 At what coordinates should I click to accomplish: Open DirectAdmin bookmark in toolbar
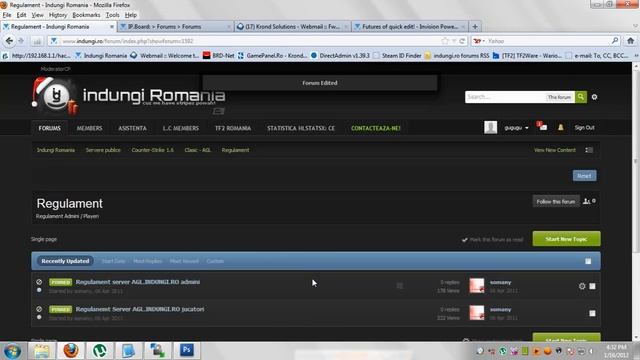click(x=340, y=56)
